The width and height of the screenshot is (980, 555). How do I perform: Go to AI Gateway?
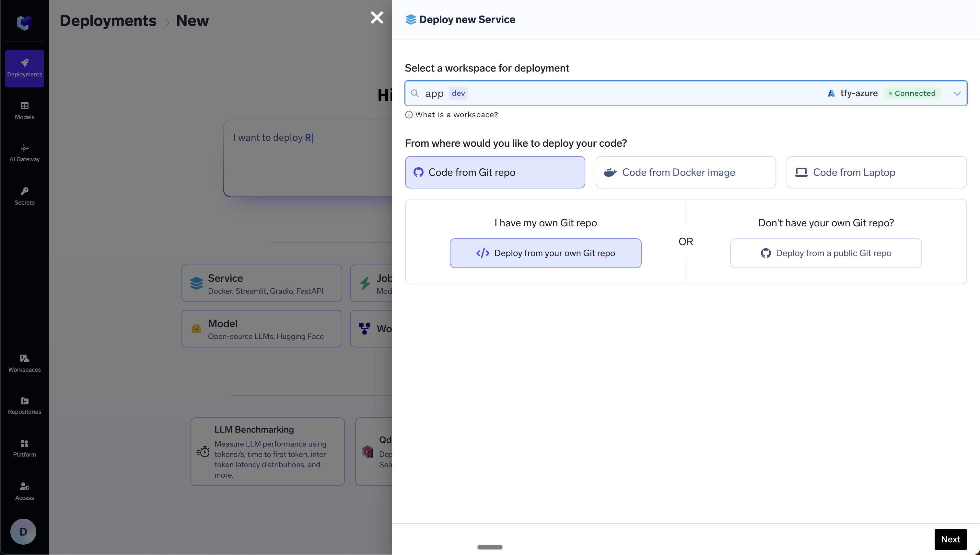(x=24, y=153)
